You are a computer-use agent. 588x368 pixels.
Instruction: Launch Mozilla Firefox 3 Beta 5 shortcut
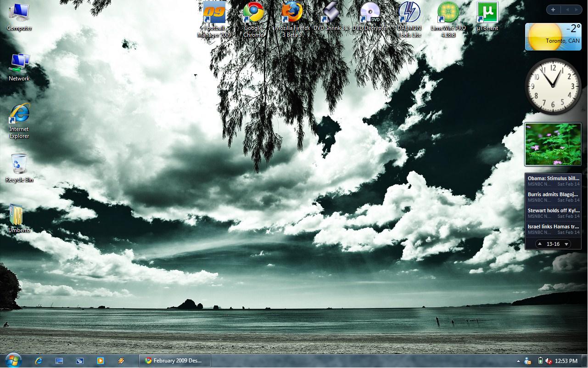(x=292, y=13)
